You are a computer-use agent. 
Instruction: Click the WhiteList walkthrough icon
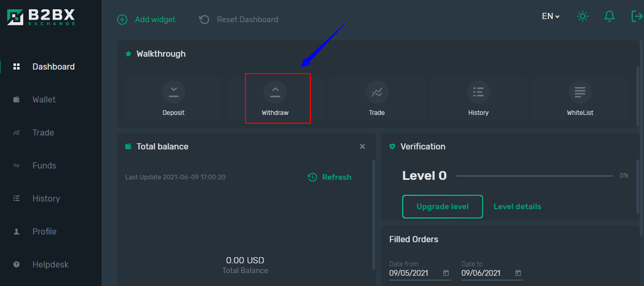(580, 92)
